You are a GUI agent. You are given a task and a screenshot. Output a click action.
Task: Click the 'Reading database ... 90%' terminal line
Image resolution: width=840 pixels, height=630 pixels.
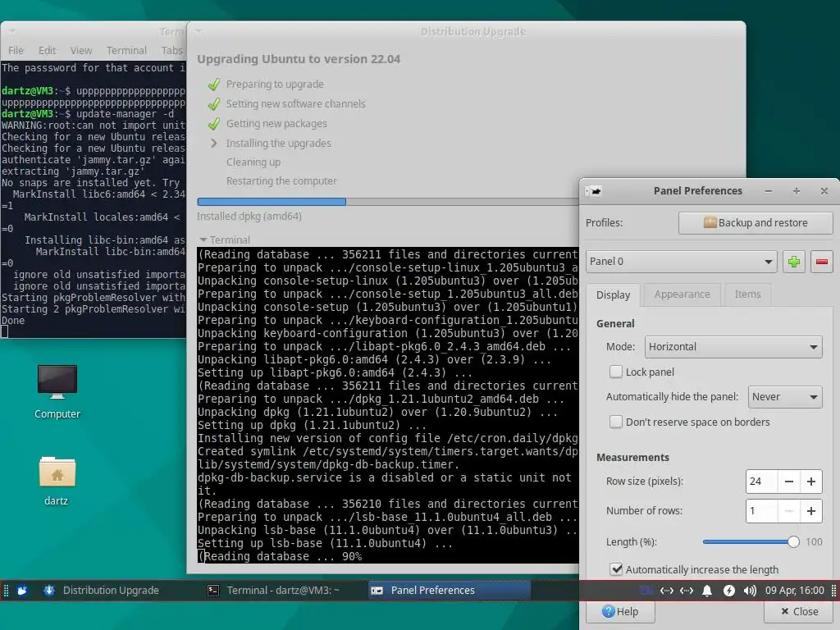point(281,557)
